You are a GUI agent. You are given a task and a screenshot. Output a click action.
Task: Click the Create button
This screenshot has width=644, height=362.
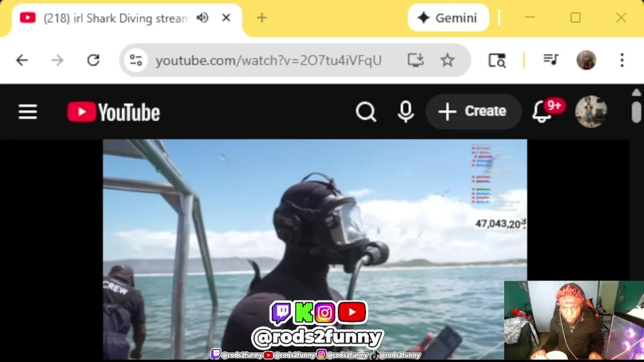(473, 111)
